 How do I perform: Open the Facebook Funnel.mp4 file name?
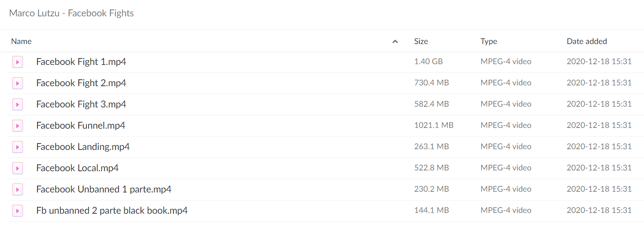coord(81,126)
